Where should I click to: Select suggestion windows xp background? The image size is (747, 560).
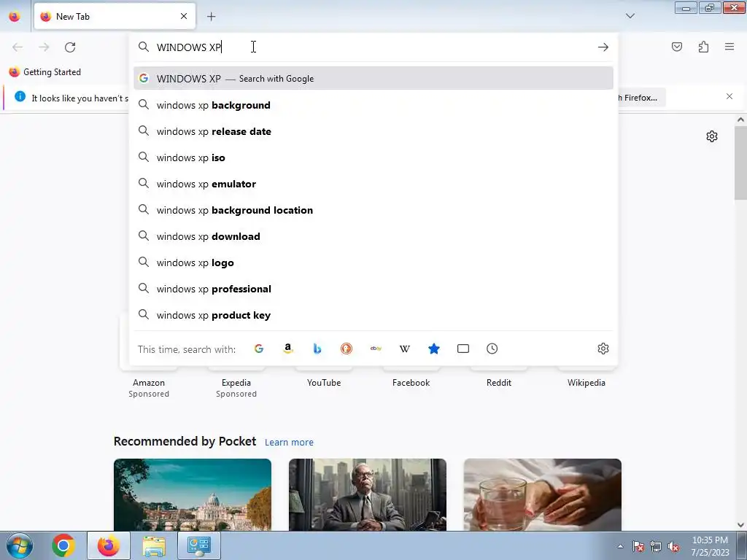tap(373, 105)
